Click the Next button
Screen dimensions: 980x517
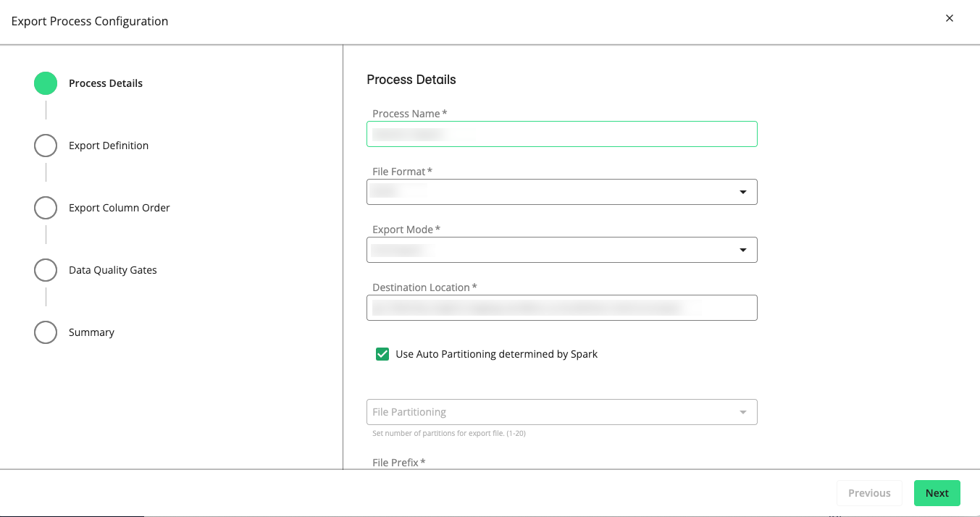pyautogui.click(x=937, y=493)
